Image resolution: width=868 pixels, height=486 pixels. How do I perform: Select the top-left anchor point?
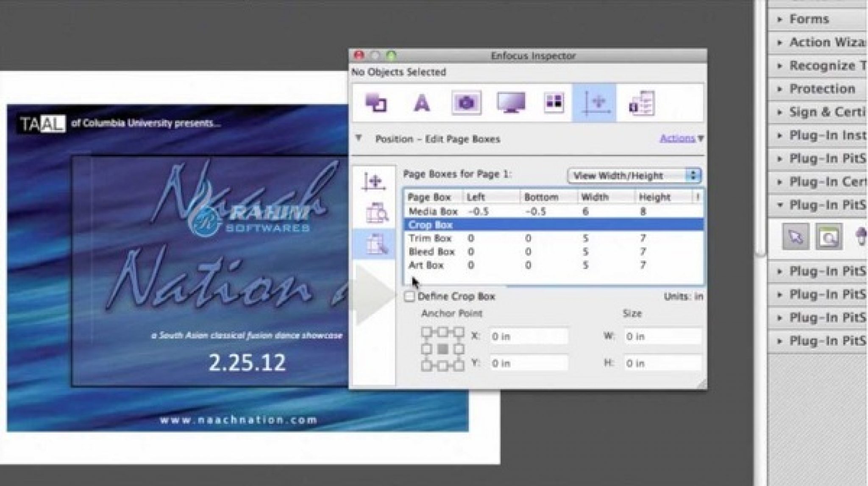click(x=426, y=332)
